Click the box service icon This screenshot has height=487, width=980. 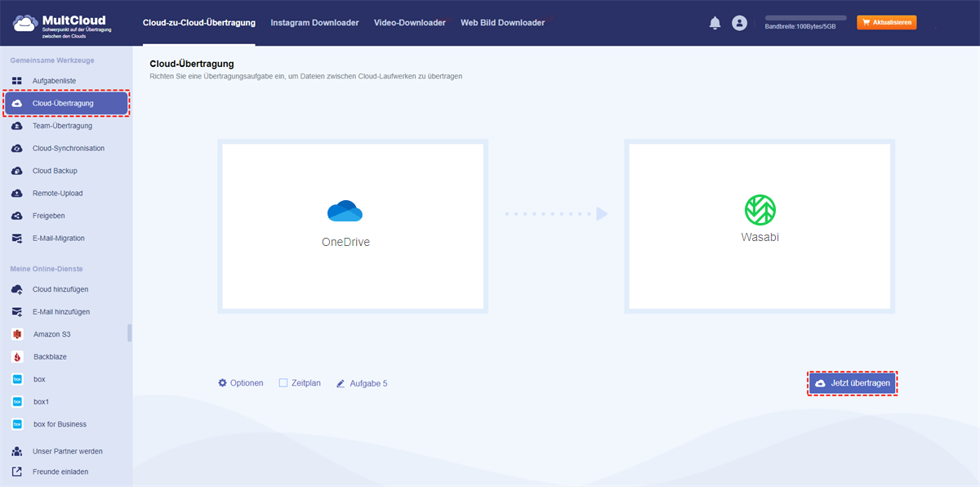point(16,379)
